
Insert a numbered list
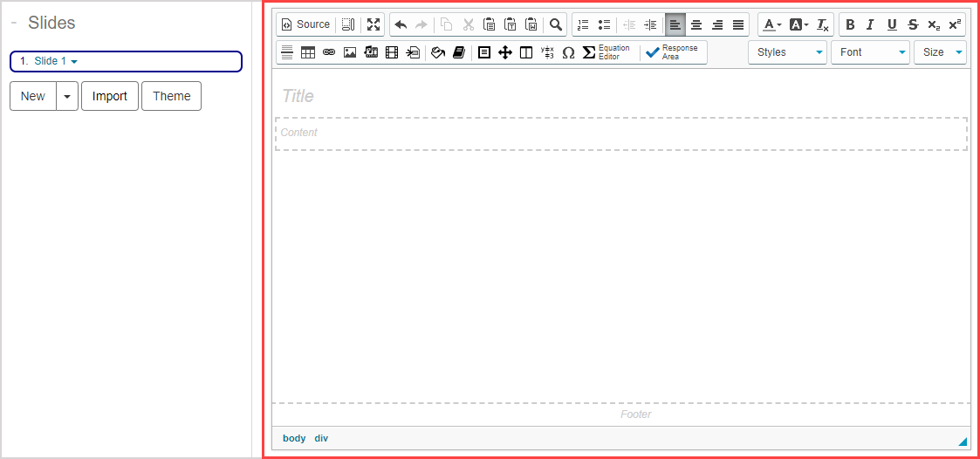pyautogui.click(x=583, y=24)
